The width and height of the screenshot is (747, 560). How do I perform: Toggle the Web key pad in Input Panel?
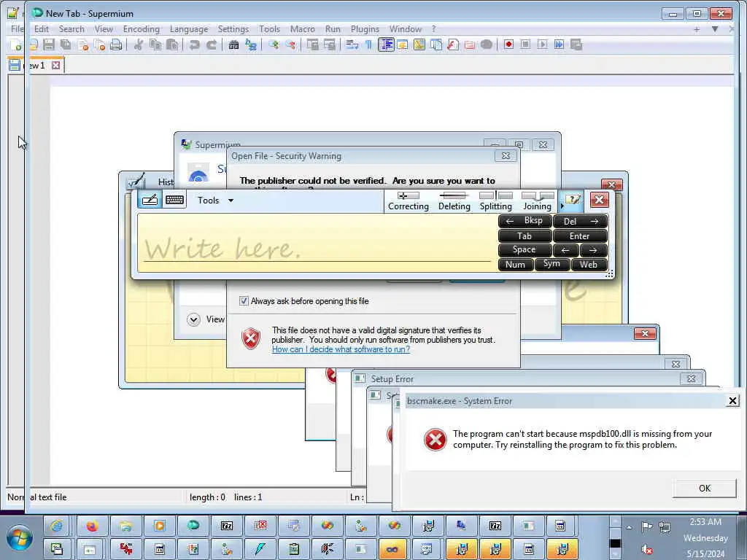[x=589, y=264]
